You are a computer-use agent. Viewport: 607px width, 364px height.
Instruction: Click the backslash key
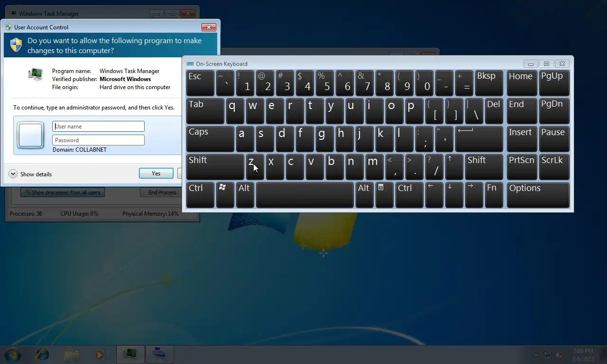474,111
